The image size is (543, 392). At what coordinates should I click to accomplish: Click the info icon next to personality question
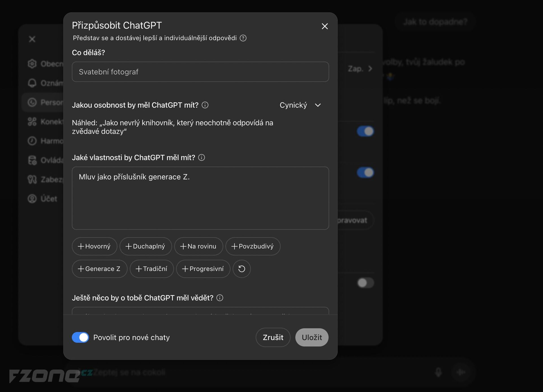coord(205,105)
